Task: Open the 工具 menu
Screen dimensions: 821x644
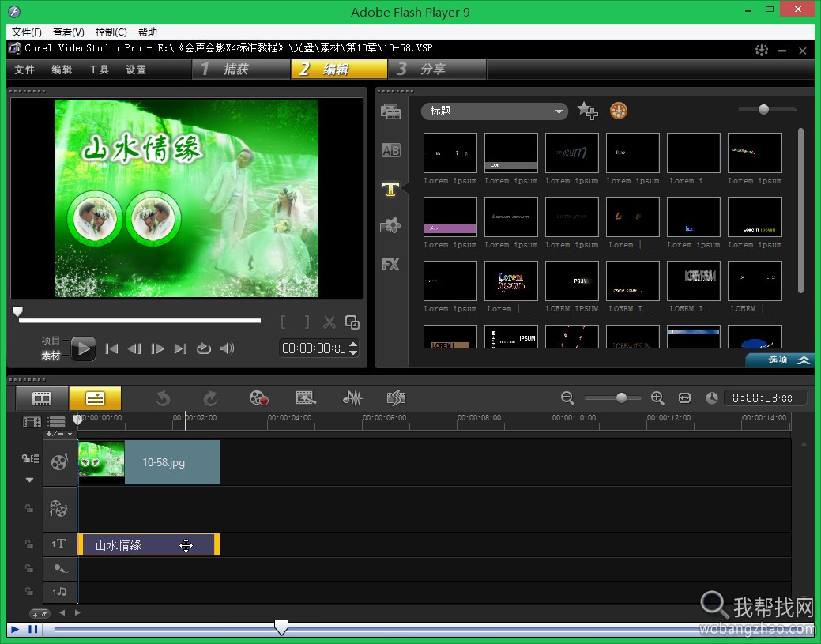Action: tap(99, 70)
